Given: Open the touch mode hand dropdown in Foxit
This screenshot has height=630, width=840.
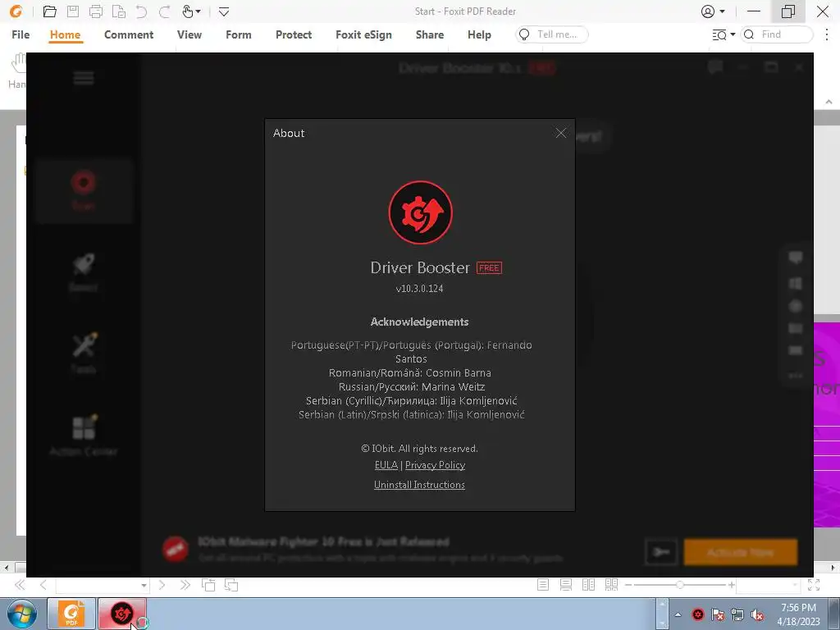Looking at the screenshot, I should tap(191, 11).
